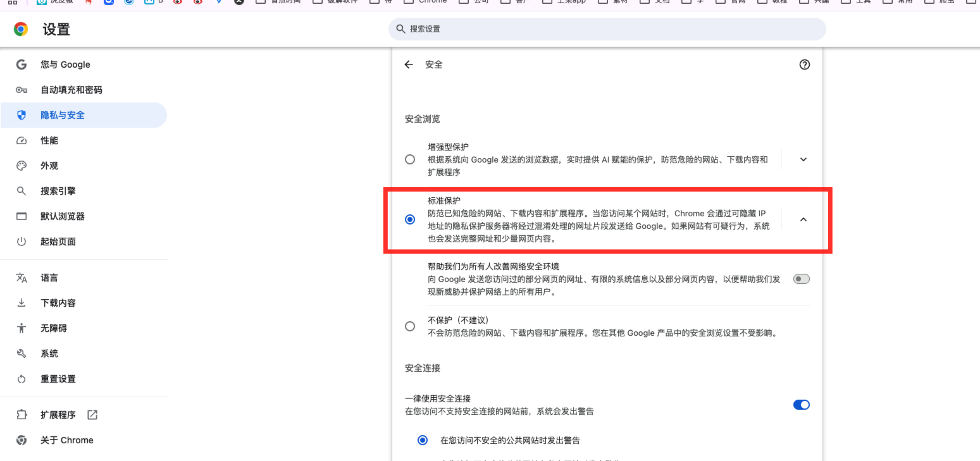Open the 您与 Google section via its G icon
This screenshot has width=980, height=461.
(22, 65)
